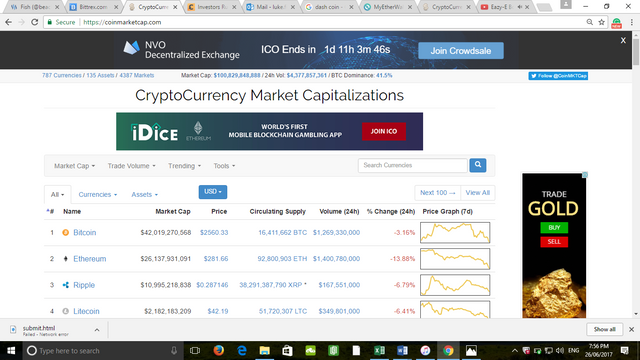Follow @CoinMKTCap on Twitter

(558, 76)
